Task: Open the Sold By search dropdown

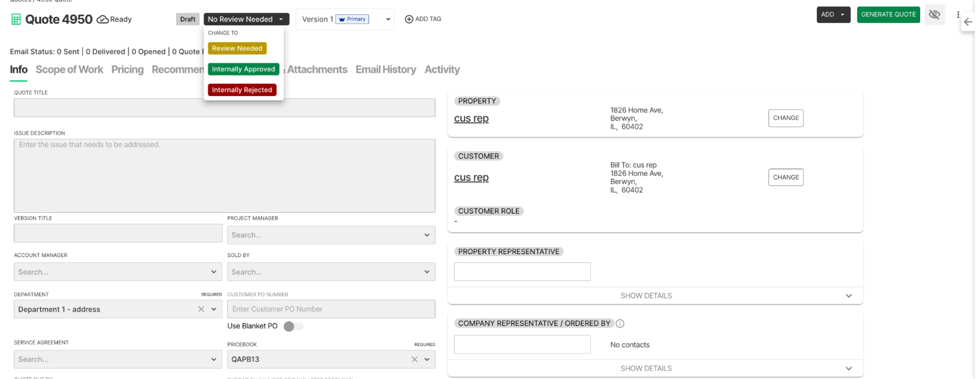Action: tap(331, 272)
